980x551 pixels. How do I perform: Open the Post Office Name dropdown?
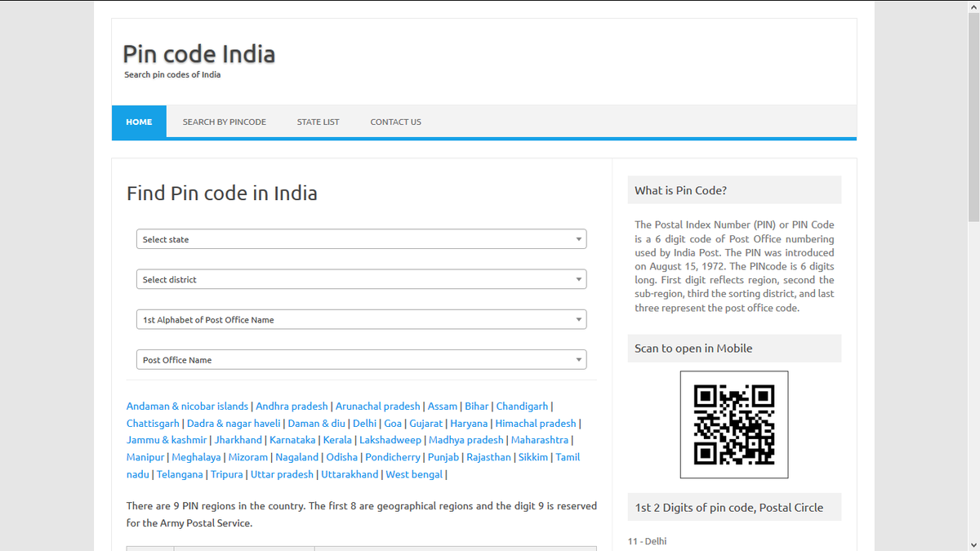pyautogui.click(x=361, y=359)
